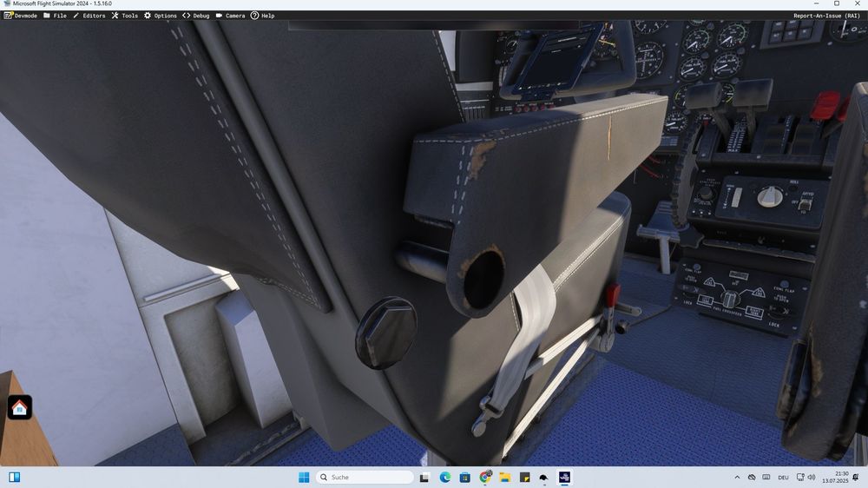Click the Report-An-Issue (RAI) button
The image size is (868, 488).
coord(826,16)
